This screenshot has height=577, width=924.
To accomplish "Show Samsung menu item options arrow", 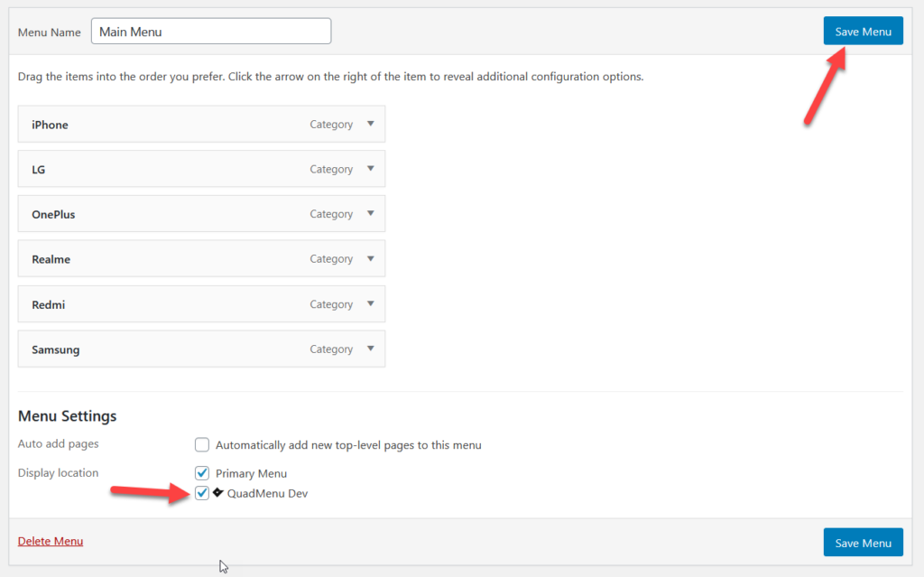I will 370,349.
